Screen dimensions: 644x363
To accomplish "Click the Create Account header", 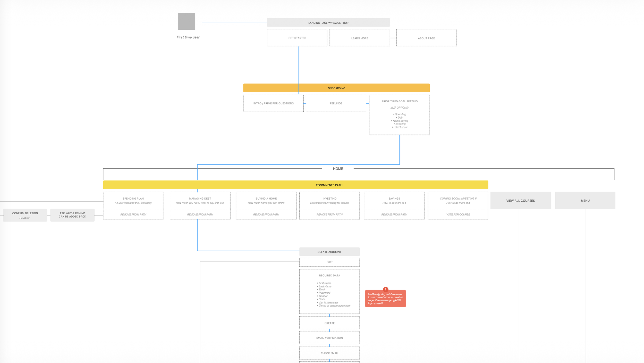I will click(329, 252).
